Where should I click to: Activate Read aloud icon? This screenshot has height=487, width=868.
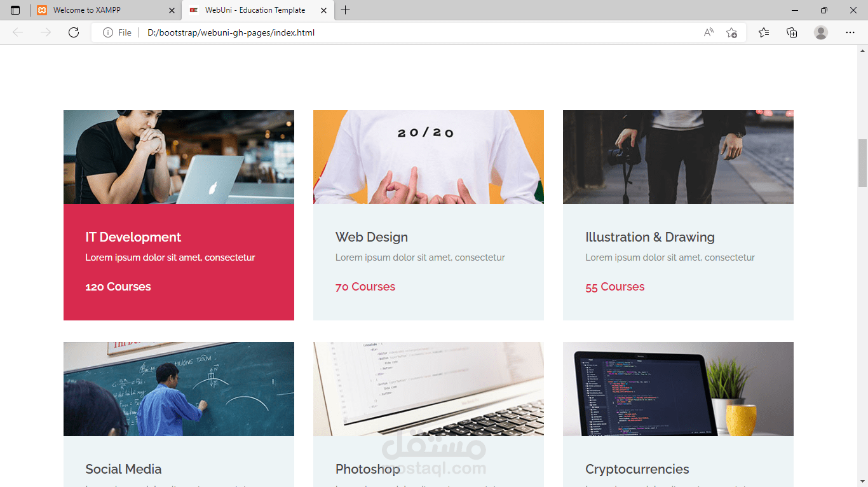coord(709,32)
